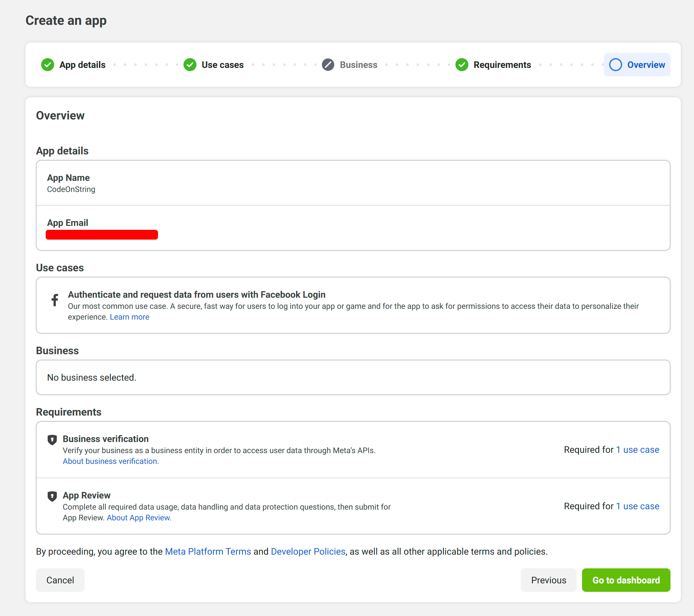Click the App details green checkmark icon
The width and height of the screenshot is (694, 616).
tap(48, 65)
